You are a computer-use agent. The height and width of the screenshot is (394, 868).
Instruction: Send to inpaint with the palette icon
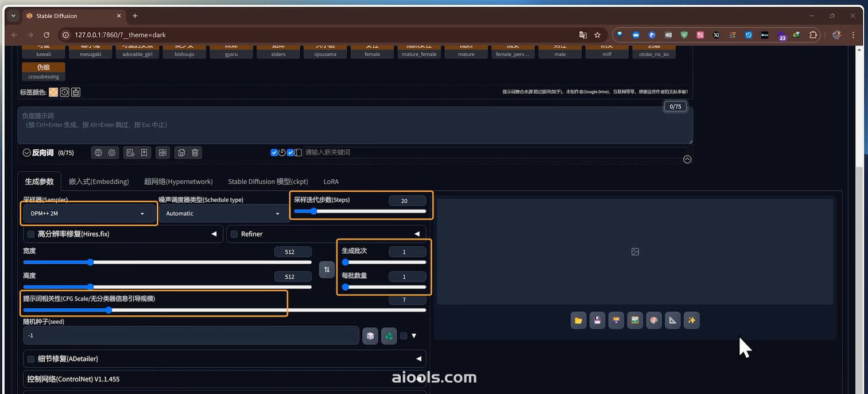pyautogui.click(x=654, y=320)
